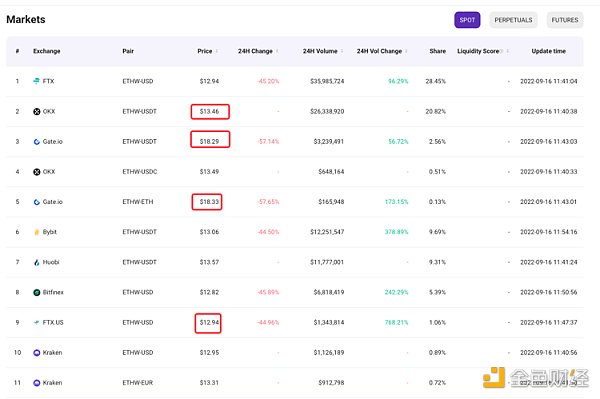
Task: Open the Bybit exchange name link
Action: tap(50, 232)
